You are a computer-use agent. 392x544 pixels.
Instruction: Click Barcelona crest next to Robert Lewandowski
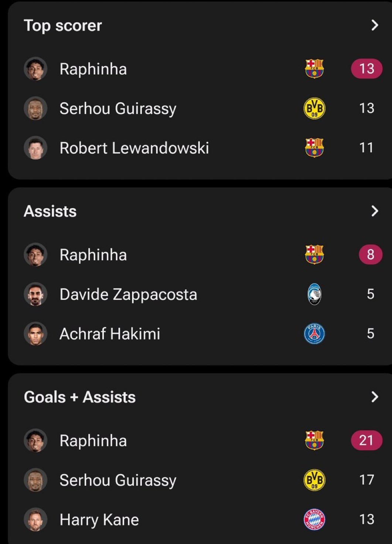click(314, 148)
